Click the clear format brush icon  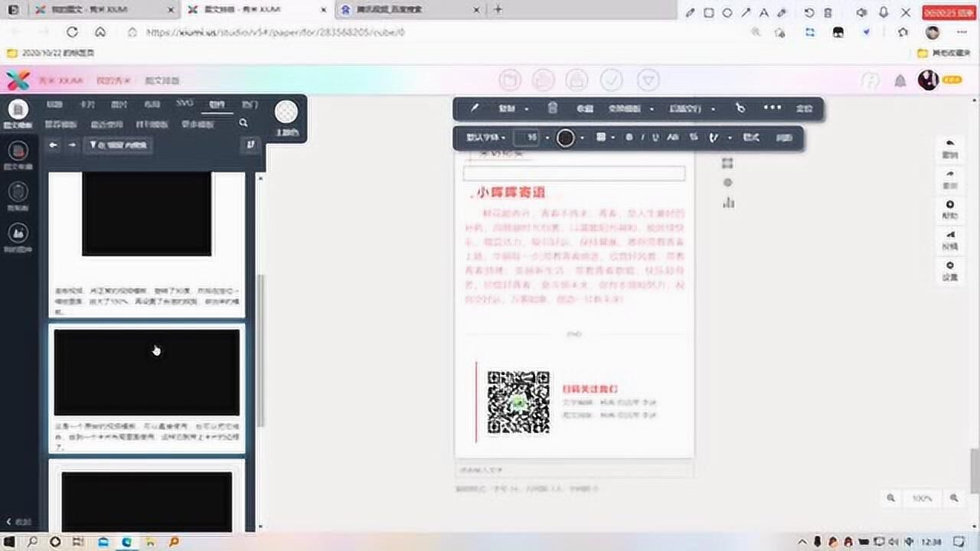pos(714,138)
